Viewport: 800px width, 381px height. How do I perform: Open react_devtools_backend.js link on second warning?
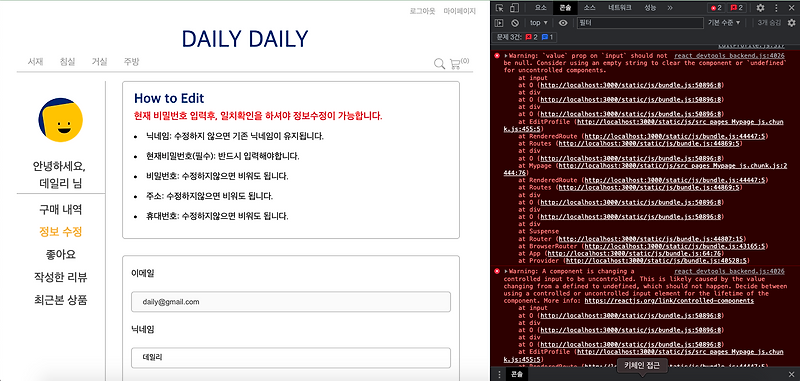[729, 272]
